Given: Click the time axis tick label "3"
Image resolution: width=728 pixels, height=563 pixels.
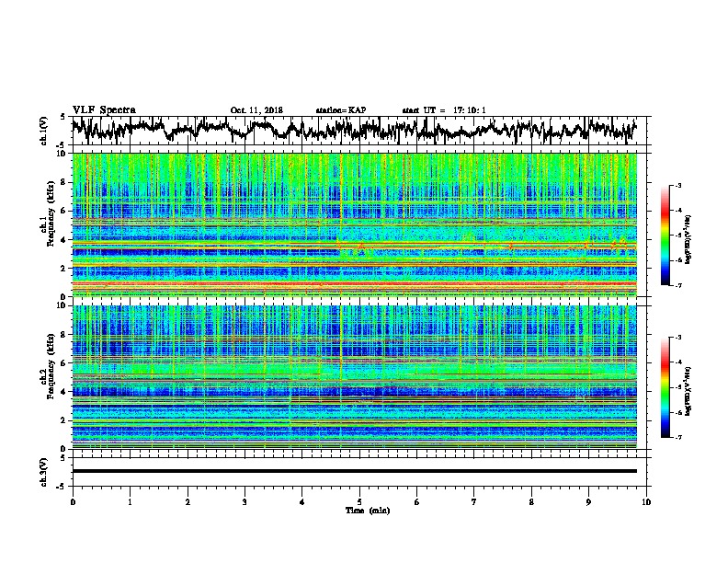Looking at the screenshot, I should coord(245,502).
